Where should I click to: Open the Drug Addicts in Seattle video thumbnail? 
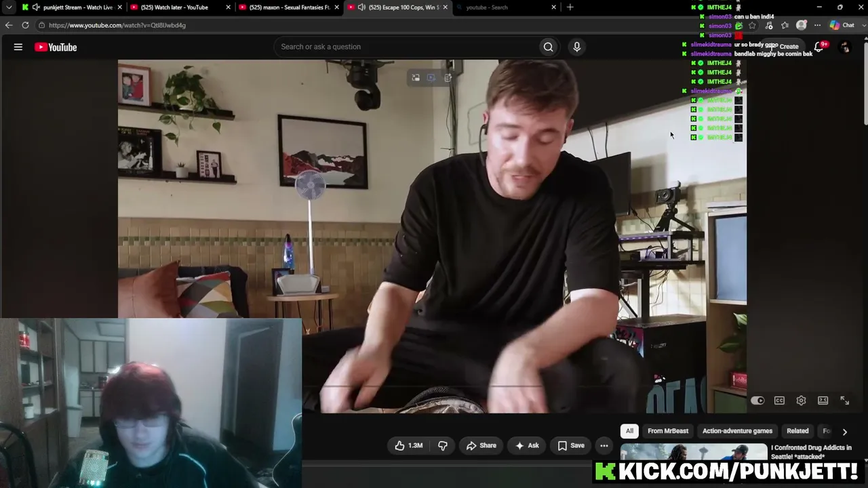tap(694, 453)
